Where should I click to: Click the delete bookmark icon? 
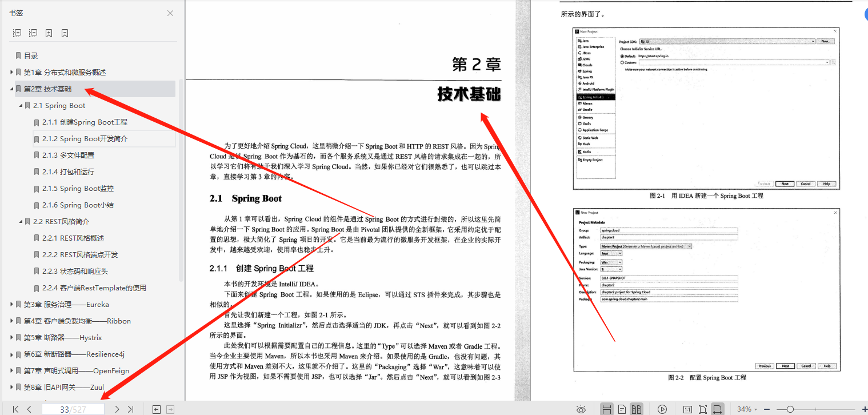pos(65,33)
